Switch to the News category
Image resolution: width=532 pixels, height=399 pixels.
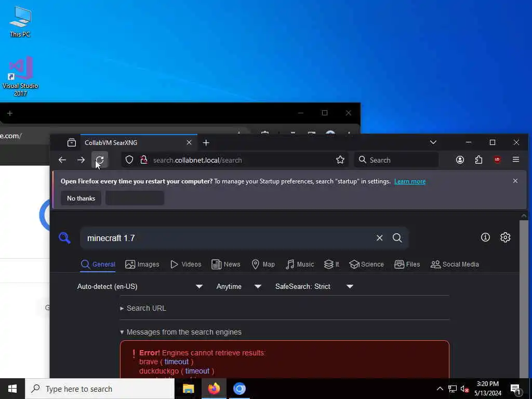click(x=225, y=264)
